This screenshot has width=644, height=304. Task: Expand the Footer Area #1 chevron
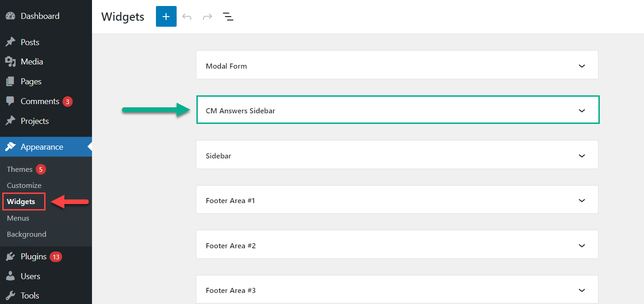click(x=582, y=200)
